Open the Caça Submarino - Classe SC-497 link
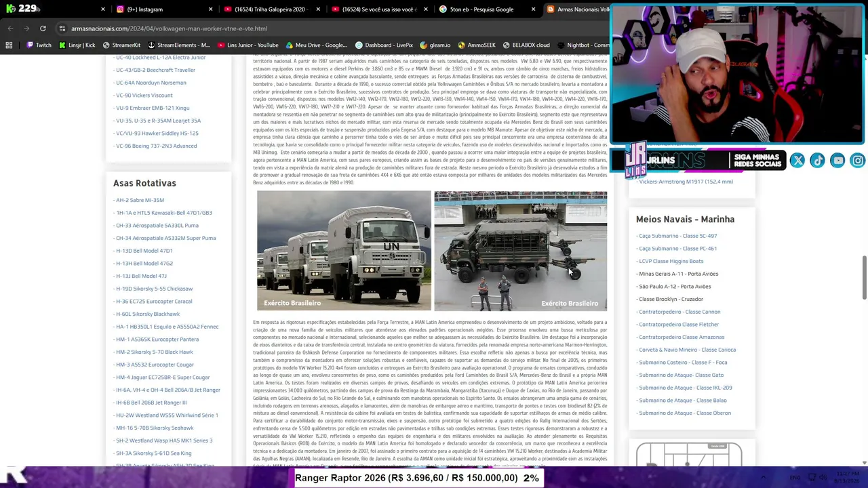Screen dimensions: 868x488 [677, 236]
